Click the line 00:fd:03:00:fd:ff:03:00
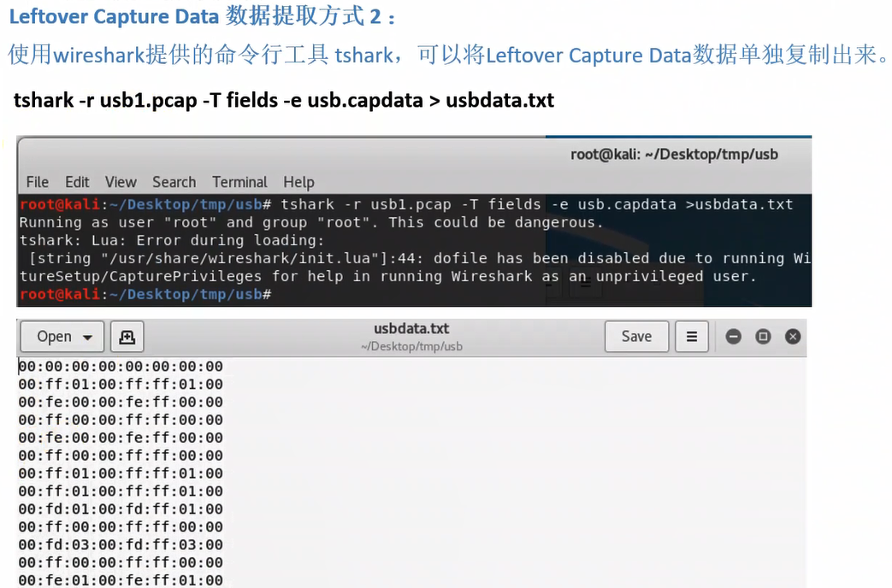This screenshot has height=588, width=892. point(121,544)
